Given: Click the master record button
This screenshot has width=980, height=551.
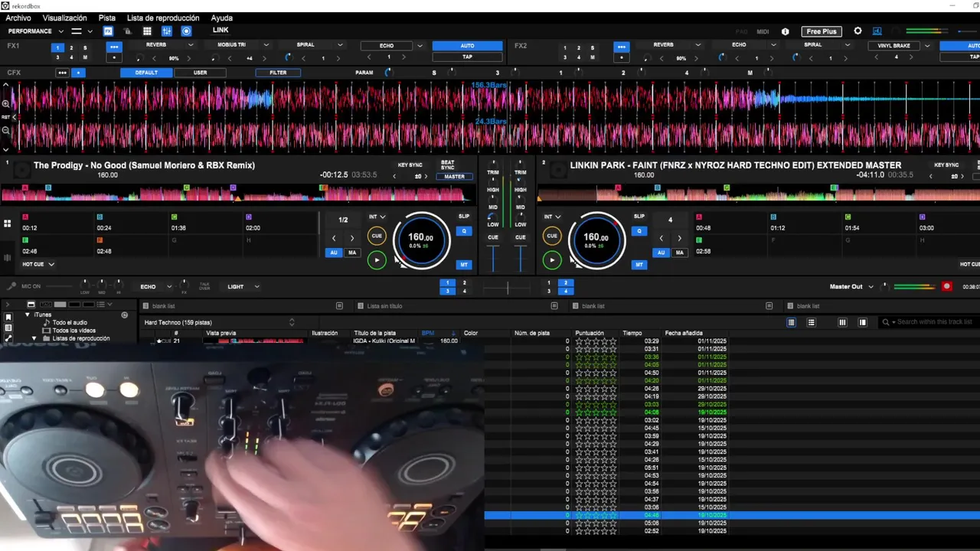Looking at the screenshot, I should pyautogui.click(x=947, y=286).
